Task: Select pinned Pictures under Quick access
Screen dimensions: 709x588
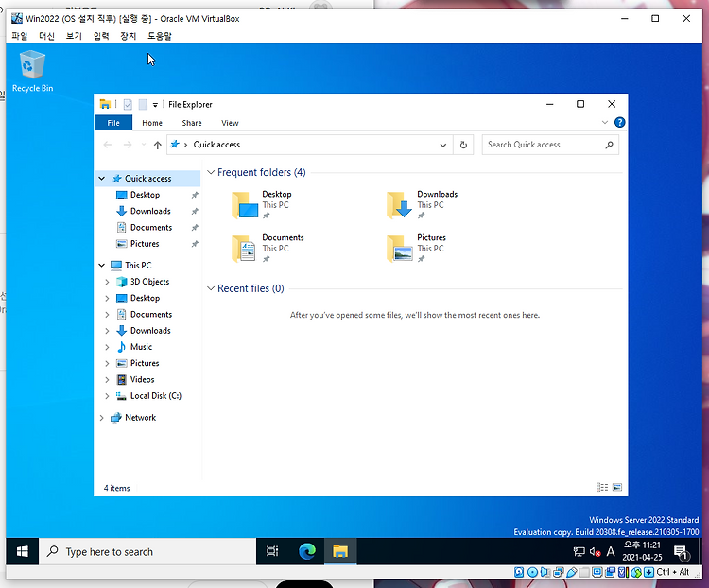Action: point(145,243)
